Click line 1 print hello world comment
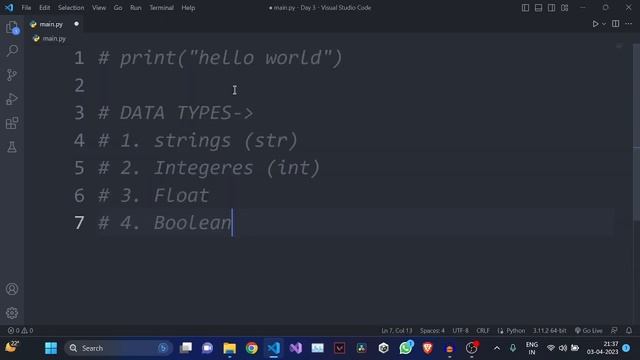Screen dimensions: 640x360 coord(220,58)
